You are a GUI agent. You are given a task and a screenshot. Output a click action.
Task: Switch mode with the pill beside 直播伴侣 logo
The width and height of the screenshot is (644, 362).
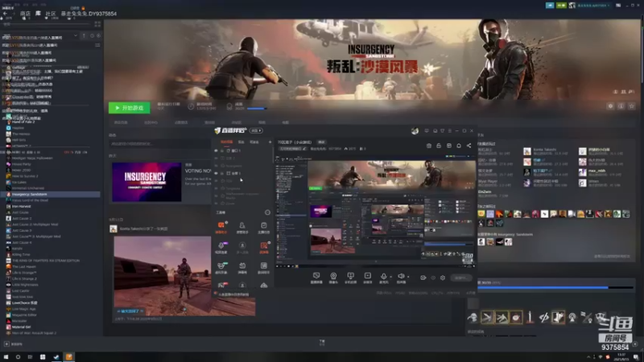[x=256, y=130]
